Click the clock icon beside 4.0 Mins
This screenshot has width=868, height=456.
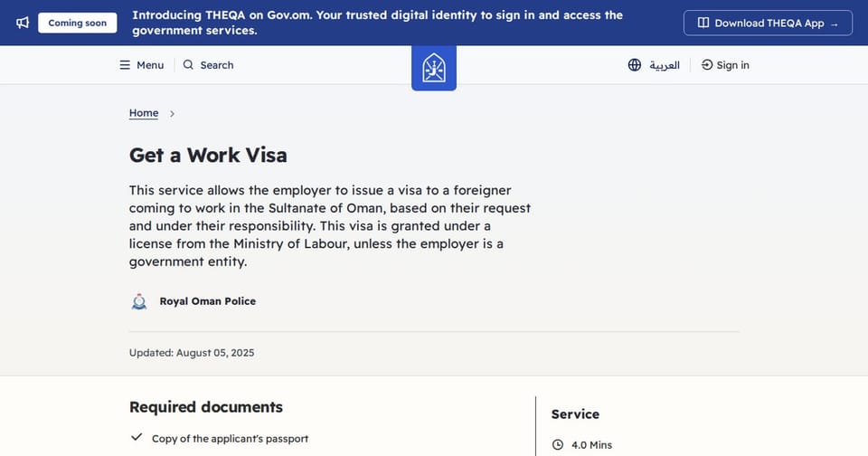[x=558, y=444]
